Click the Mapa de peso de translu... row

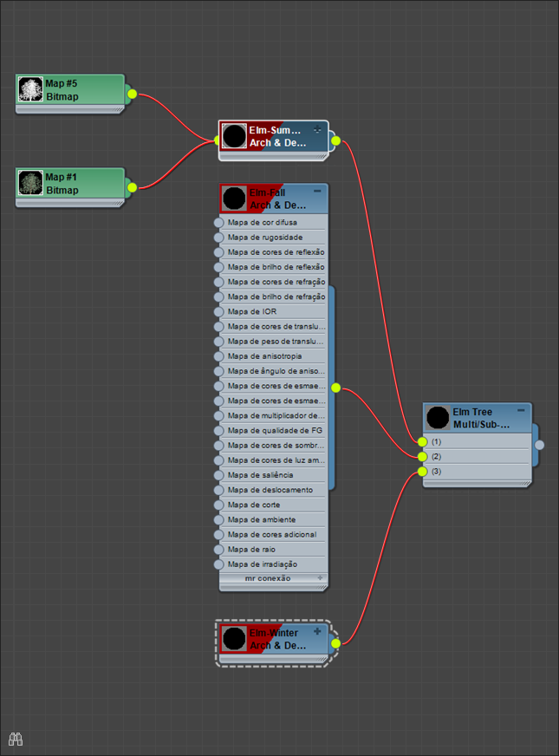pos(273,342)
